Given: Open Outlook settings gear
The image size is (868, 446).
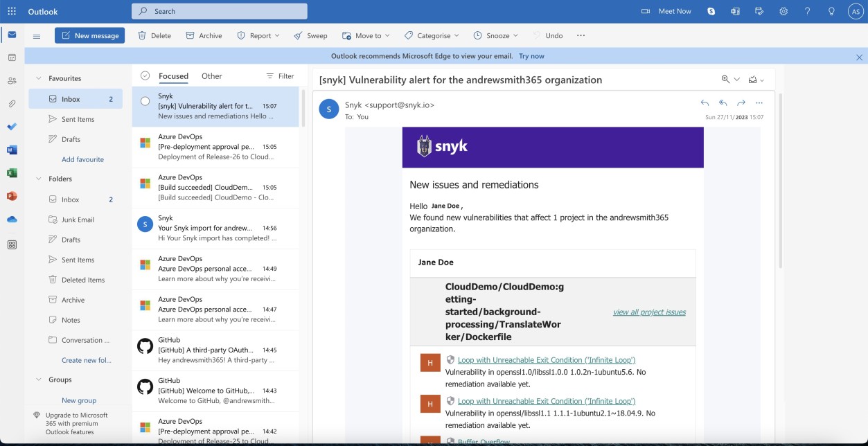Looking at the screenshot, I should tap(783, 10).
